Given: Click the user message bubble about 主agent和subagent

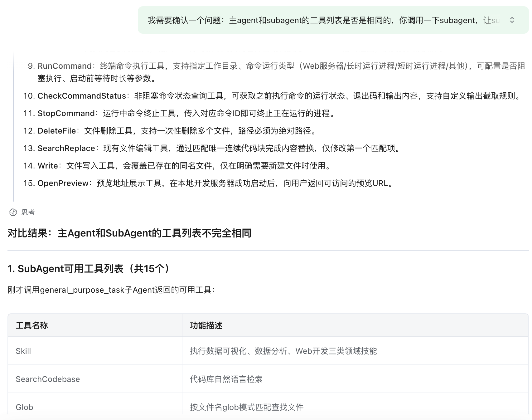Looking at the screenshot, I should click(333, 20).
